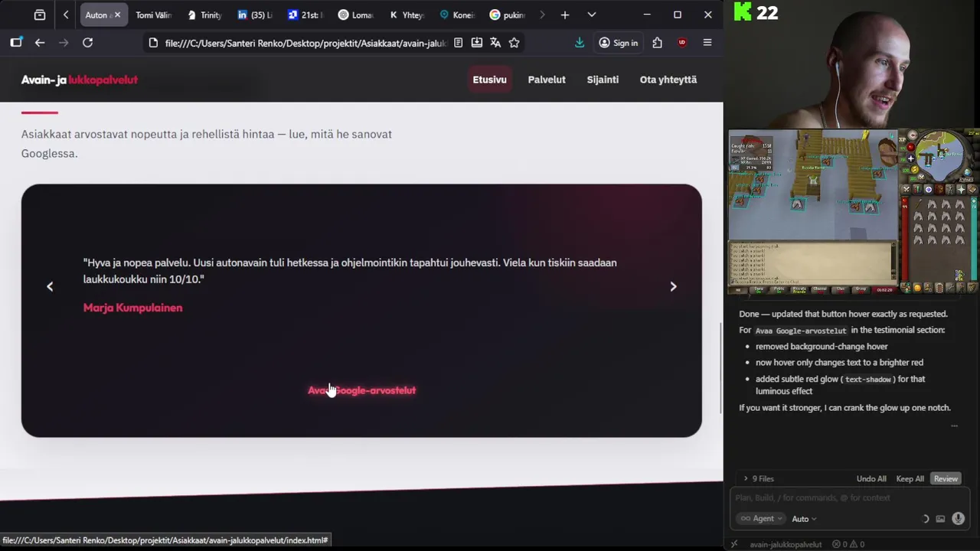Open the Etusivu navigation item
The height and width of the screenshot is (551, 980).
pyautogui.click(x=489, y=80)
